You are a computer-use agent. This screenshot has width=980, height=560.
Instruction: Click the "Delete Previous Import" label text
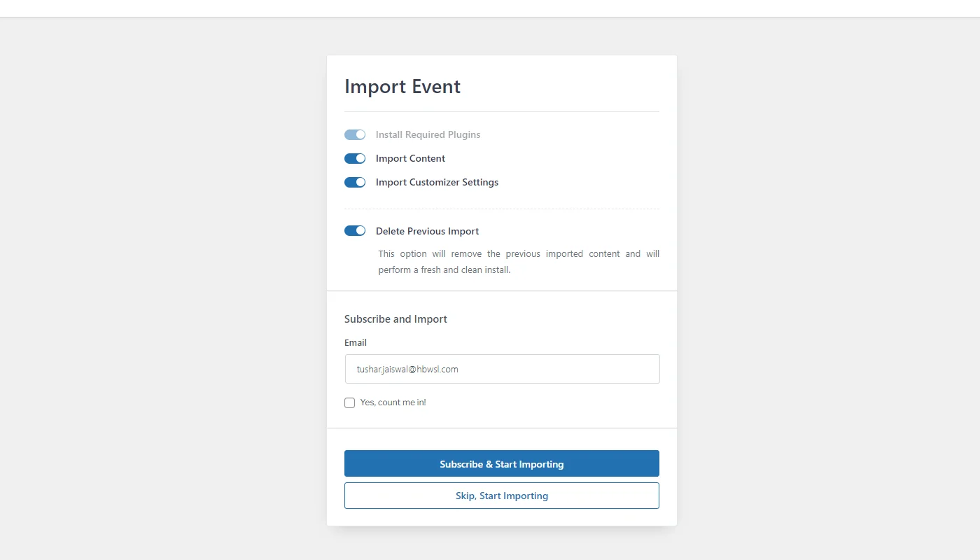click(x=427, y=231)
